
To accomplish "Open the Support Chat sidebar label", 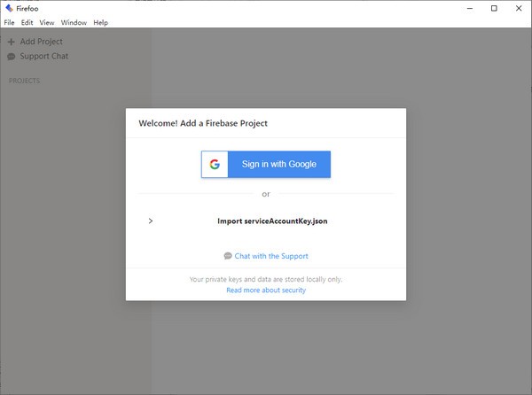I will (43, 57).
